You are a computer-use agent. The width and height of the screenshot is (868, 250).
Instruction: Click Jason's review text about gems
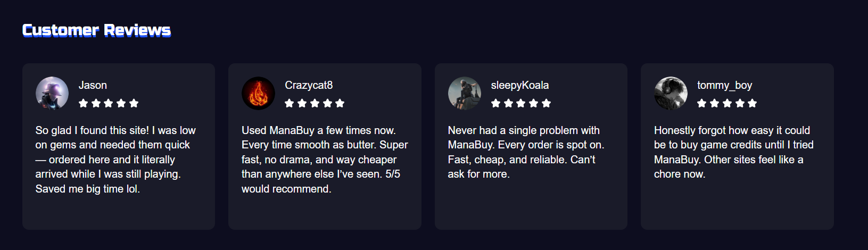[115, 160]
